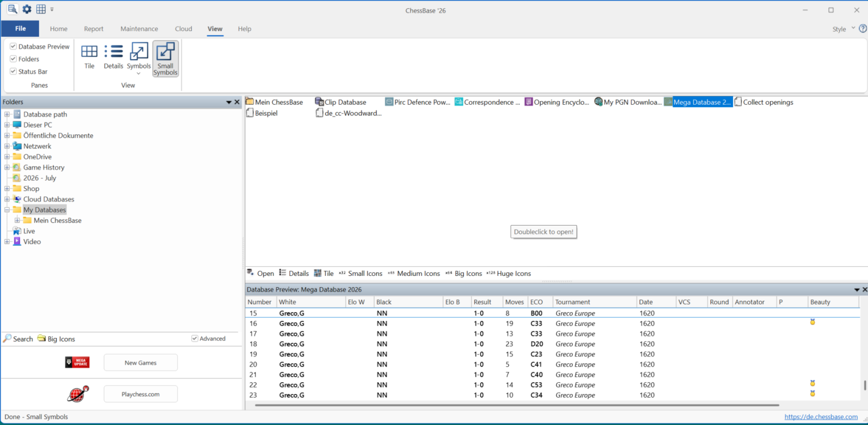
Task: Click the Mega Update icon
Action: pos(77,362)
